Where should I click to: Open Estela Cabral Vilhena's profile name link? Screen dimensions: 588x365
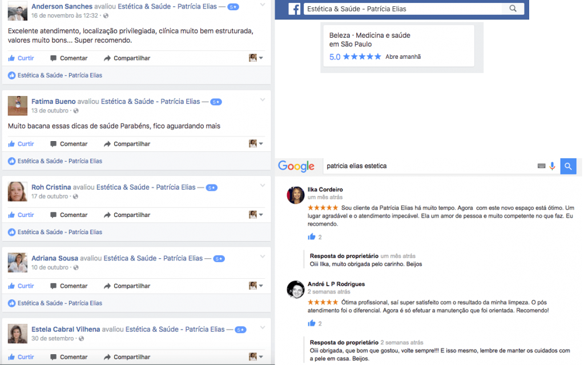coord(66,330)
